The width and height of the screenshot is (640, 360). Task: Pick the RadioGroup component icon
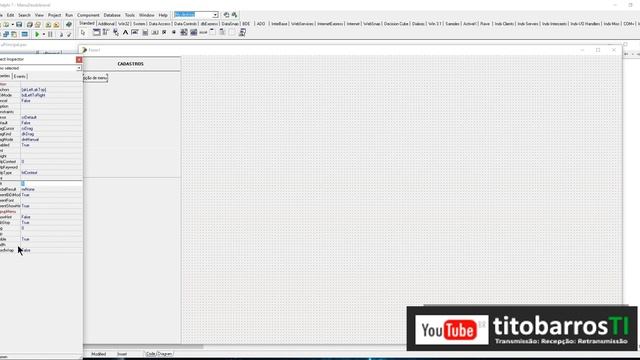tap(222, 32)
